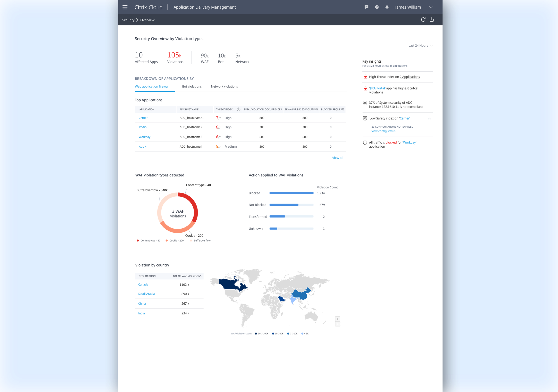
Task: Click the export share icon
Action: pos(432,20)
